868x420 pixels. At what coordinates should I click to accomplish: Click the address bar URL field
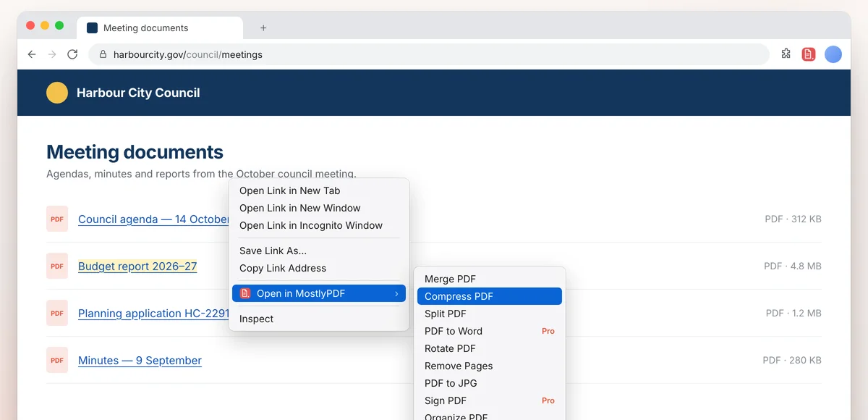429,54
